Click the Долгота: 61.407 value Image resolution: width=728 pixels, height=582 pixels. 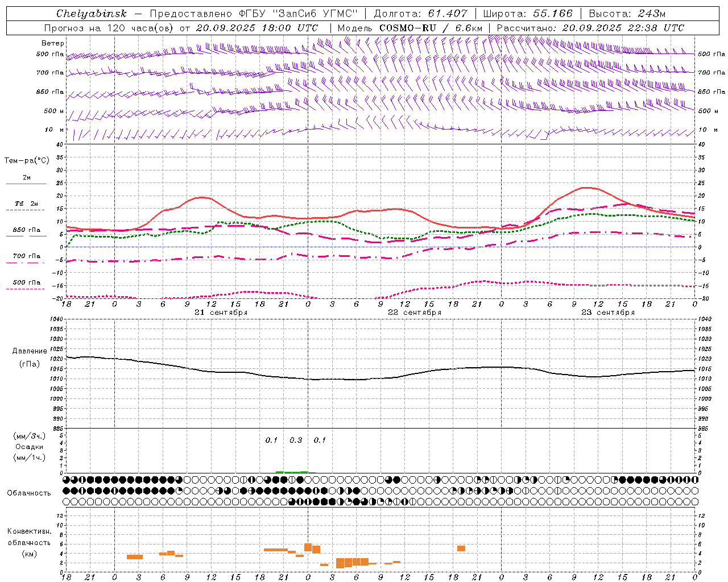pyautogui.click(x=421, y=14)
